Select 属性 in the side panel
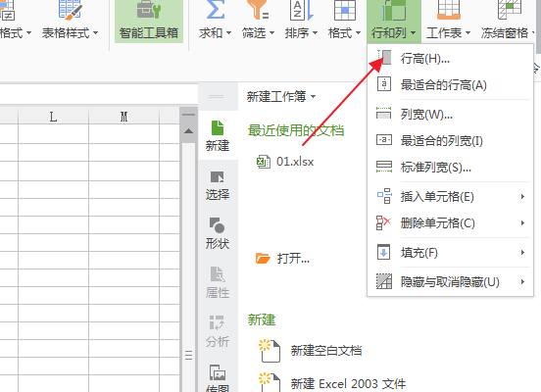The width and height of the screenshot is (541, 392). pos(218,283)
